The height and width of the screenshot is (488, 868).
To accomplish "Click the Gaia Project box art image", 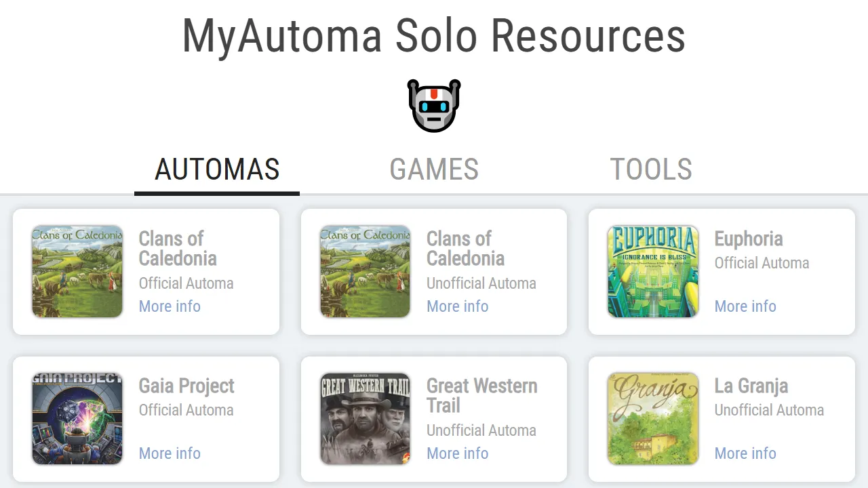I will [77, 418].
